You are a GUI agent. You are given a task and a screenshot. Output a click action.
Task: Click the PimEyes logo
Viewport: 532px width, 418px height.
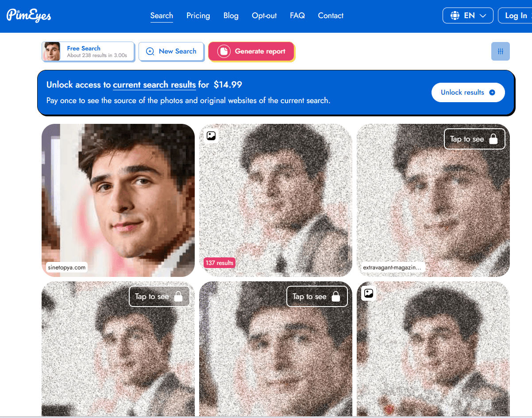point(28,15)
